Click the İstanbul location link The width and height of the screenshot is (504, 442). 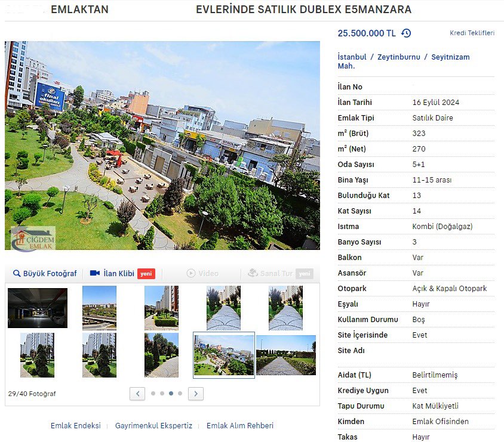[352, 57]
